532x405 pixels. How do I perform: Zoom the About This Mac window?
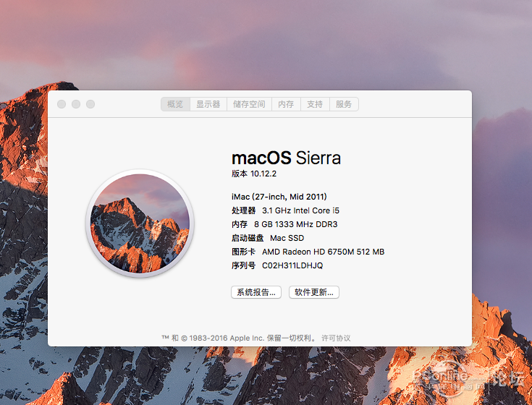tap(90, 104)
